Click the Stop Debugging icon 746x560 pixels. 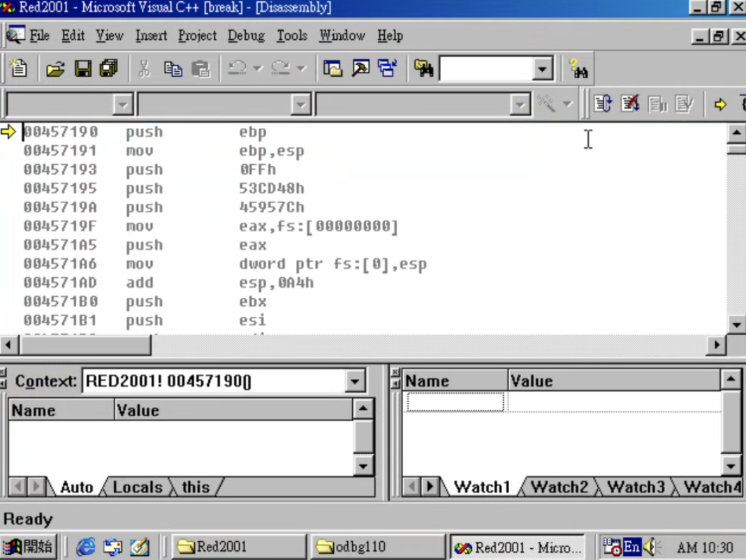click(x=630, y=104)
